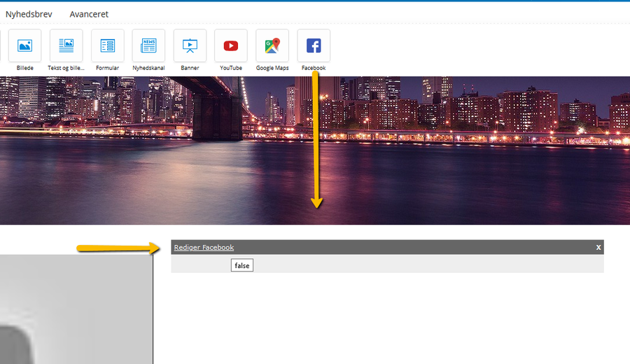Select the Google Maps module icon
The height and width of the screenshot is (364, 630).
(272, 45)
